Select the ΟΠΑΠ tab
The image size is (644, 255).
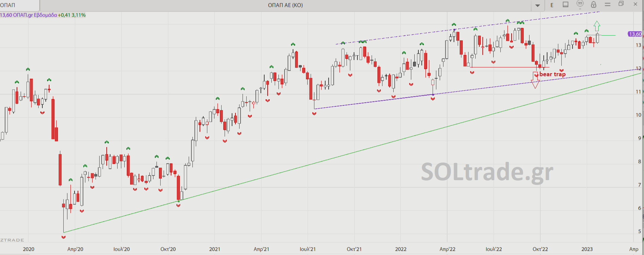20,5
